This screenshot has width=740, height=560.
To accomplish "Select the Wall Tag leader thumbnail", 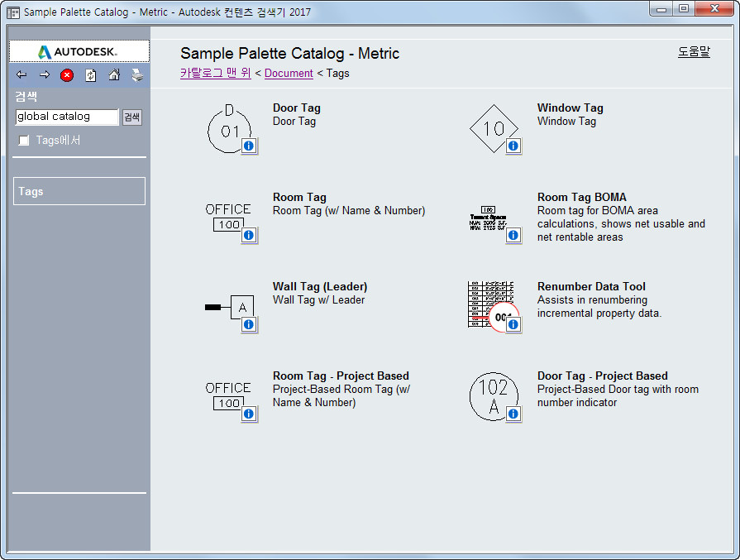I will [x=229, y=308].
